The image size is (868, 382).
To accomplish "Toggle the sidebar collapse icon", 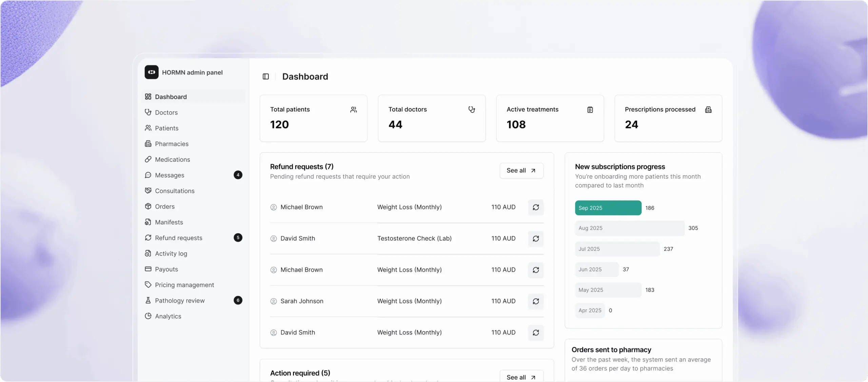I will [x=265, y=77].
